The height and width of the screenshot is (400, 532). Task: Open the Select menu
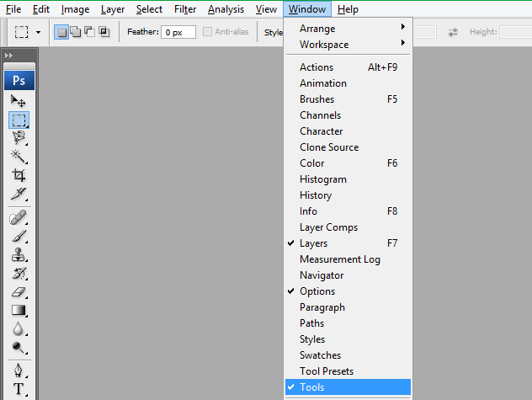click(149, 9)
